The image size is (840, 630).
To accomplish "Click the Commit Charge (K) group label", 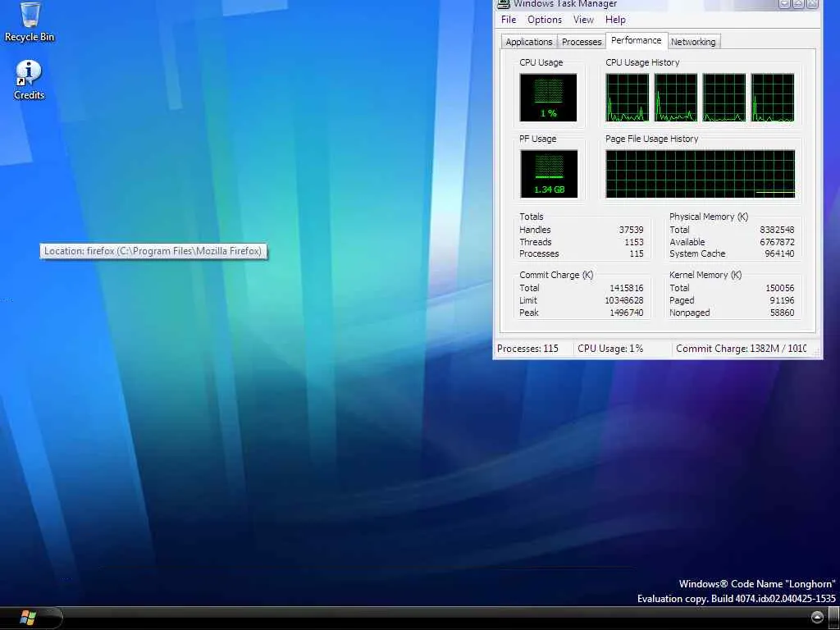I will pyautogui.click(x=556, y=275).
